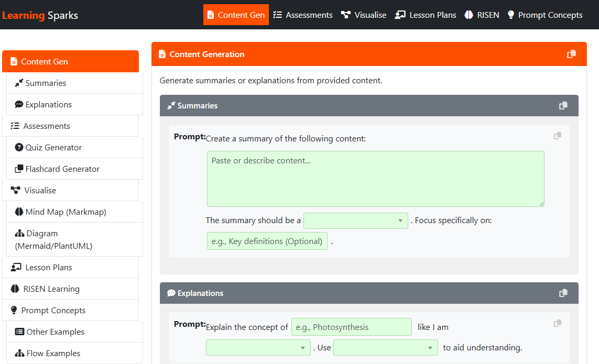Image resolution: width=599 pixels, height=364 pixels.
Task: Click the Key definitions optional focus field
Action: click(x=267, y=241)
